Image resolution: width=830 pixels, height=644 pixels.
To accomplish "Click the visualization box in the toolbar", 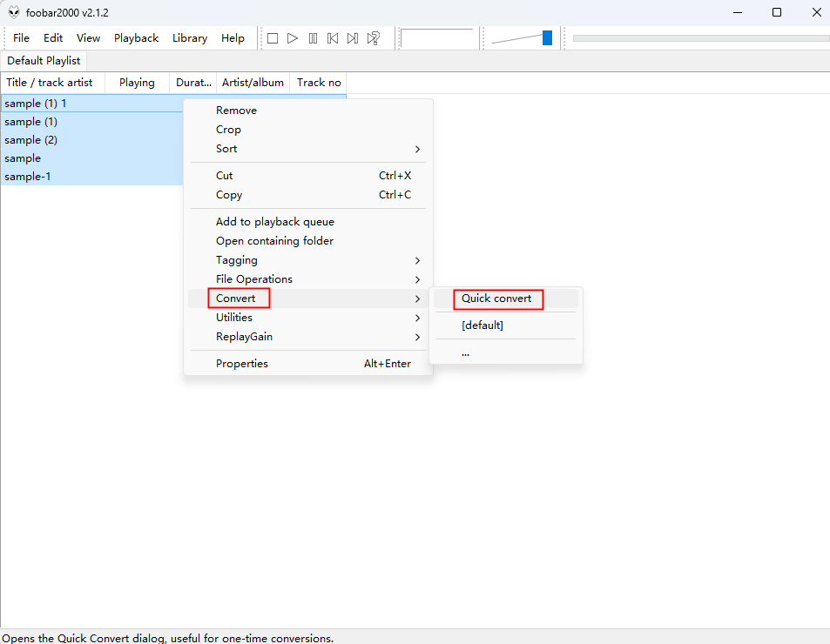I will [x=436, y=38].
